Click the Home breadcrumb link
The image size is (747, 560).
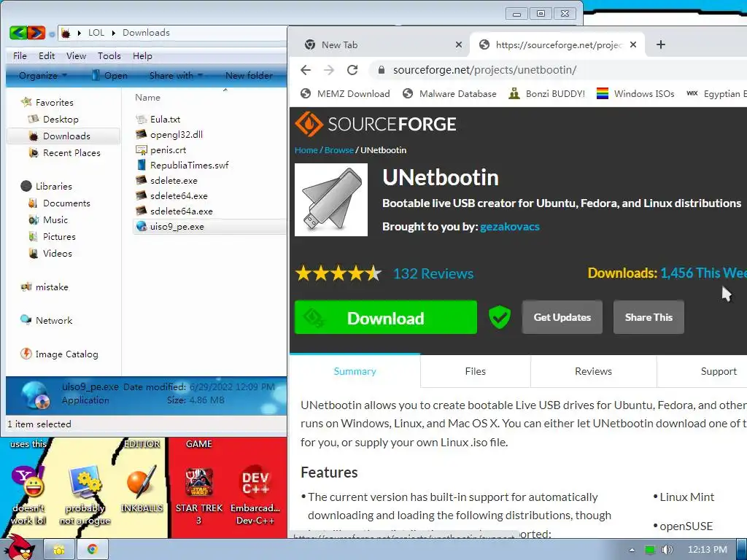(x=306, y=150)
